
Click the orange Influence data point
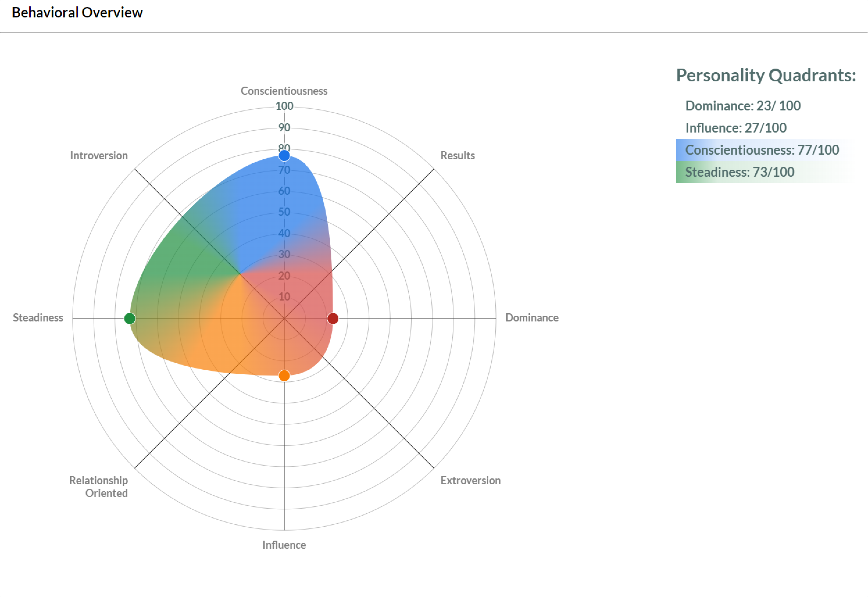tap(284, 375)
